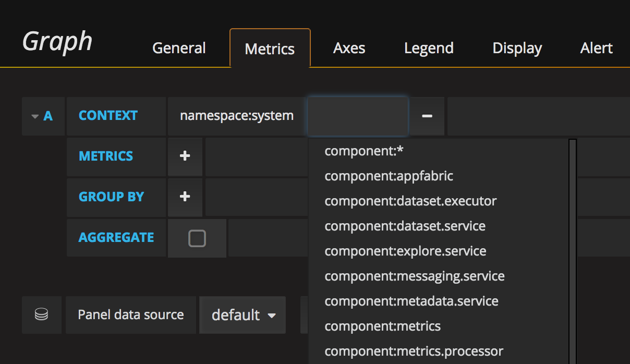
Task: Click the empty context input field
Action: point(357,116)
